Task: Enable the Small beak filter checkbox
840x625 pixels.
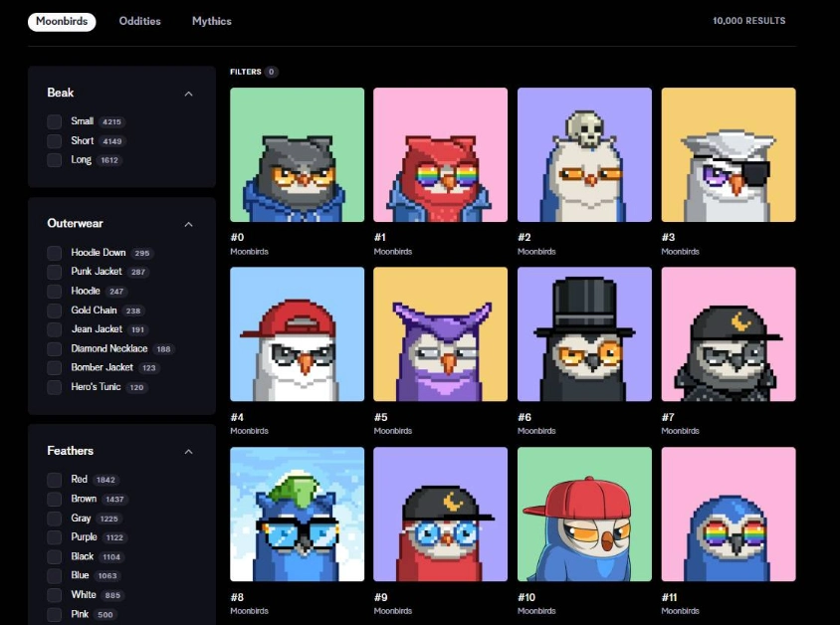Action: [x=55, y=121]
